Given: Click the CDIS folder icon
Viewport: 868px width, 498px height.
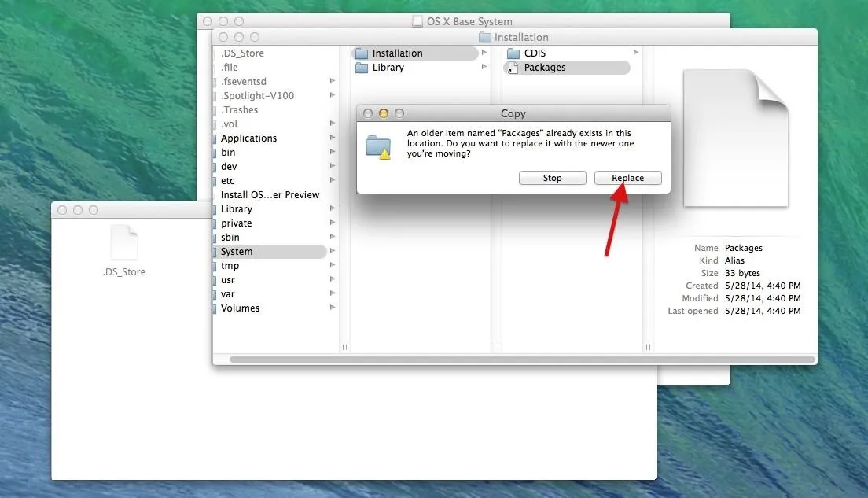Looking at the screenshot, I should pos(513,53).
